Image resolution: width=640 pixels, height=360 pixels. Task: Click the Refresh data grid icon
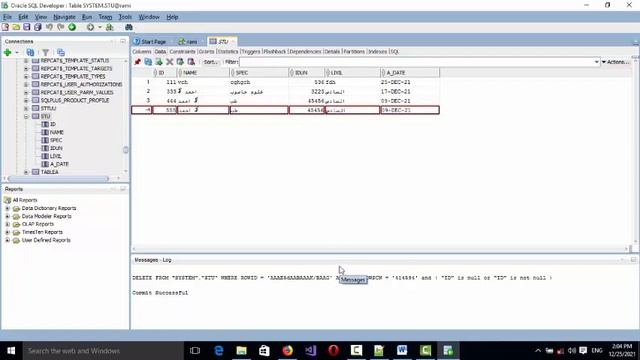(x=148, y=62)
